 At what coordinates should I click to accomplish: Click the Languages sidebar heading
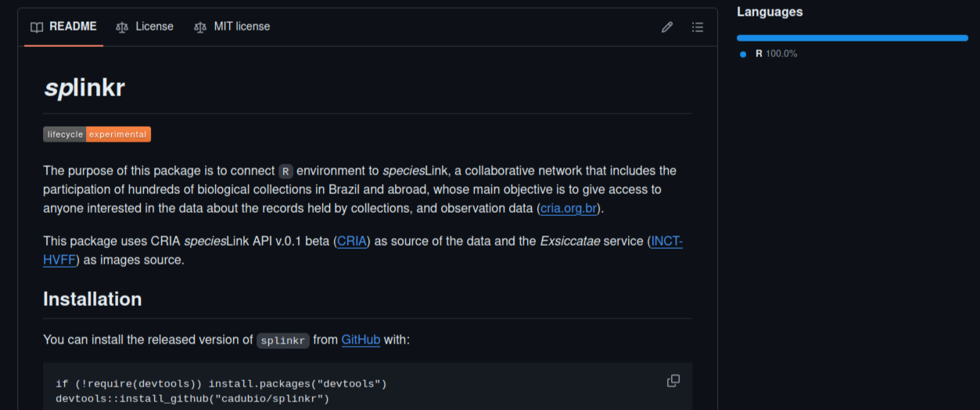(770, 12)
